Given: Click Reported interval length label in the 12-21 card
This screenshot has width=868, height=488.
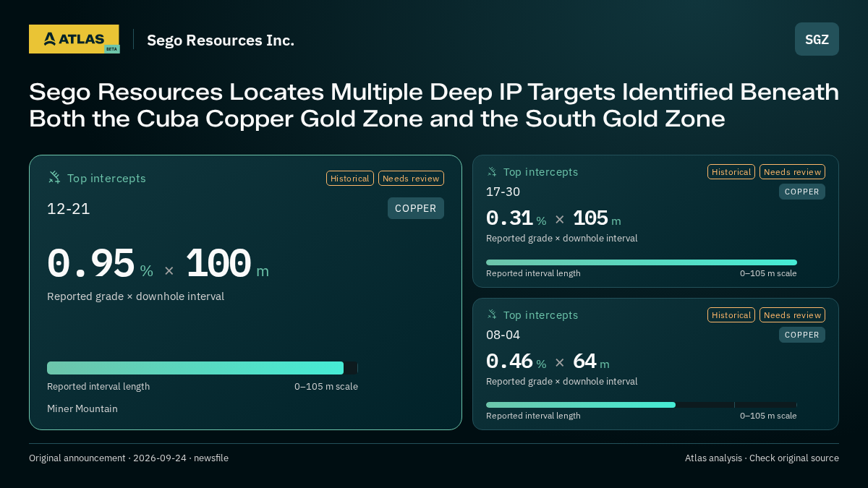Looking at the screenshot, I should coord(98,386).
